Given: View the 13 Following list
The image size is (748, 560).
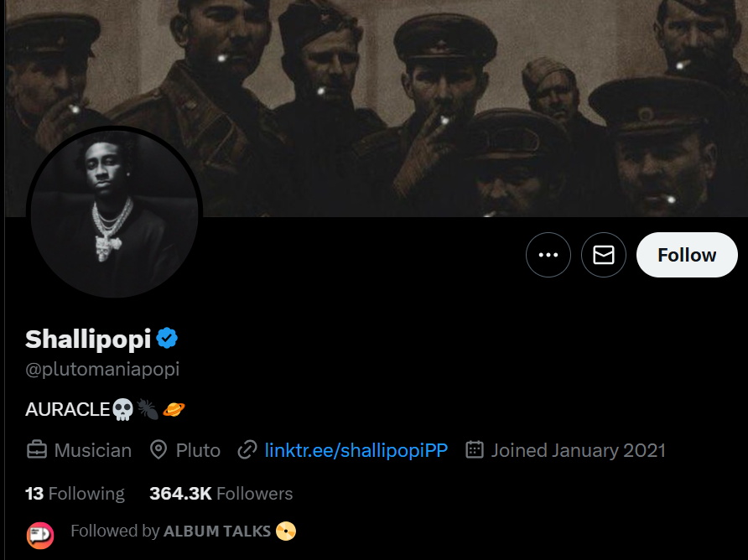Looking at the screenshot, I should tap(75, 494).
